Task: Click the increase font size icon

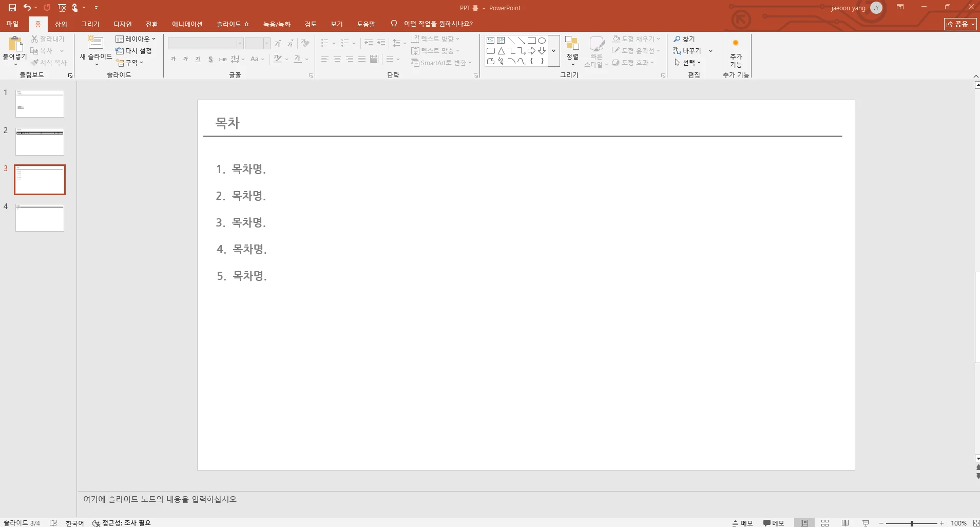Action: click(278, 44)
